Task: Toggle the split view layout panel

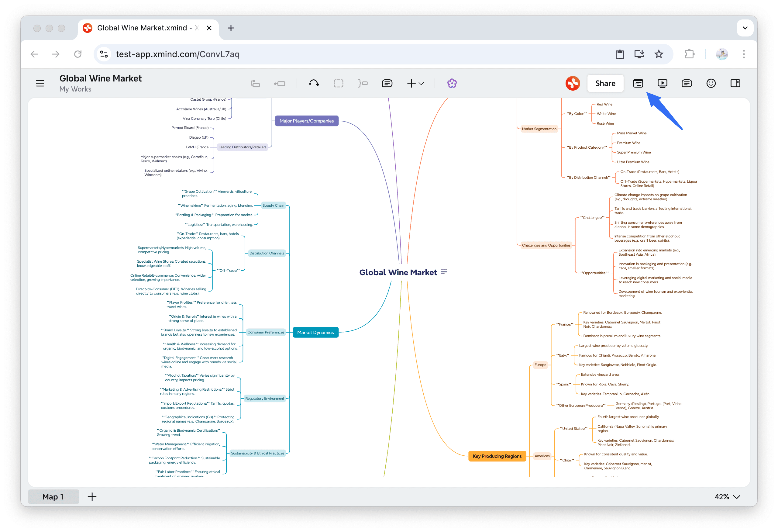Action: tap(735, 83)
